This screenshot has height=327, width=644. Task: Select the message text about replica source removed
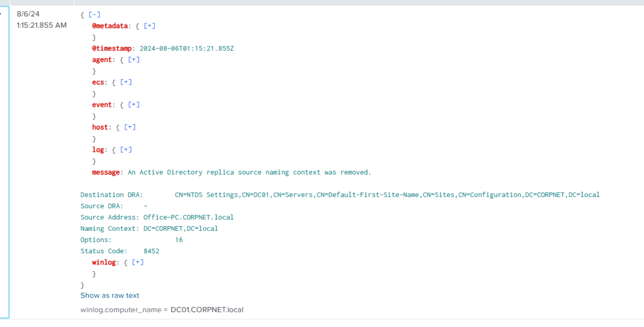point(249,172)
